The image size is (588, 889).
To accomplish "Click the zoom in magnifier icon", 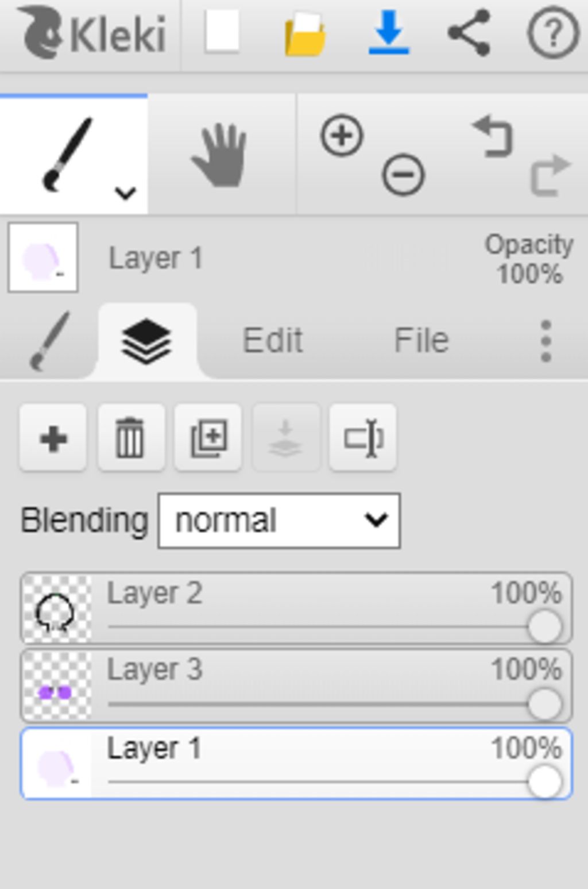I will [342, 136].
